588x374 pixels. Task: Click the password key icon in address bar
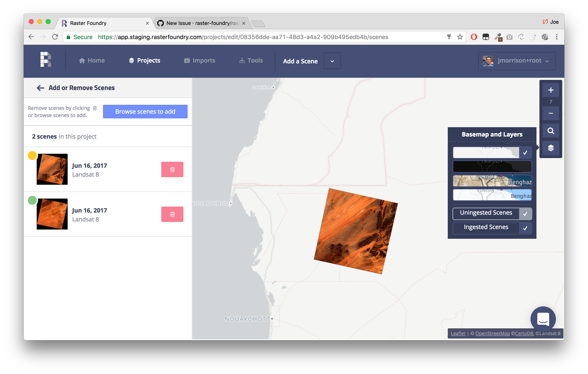point(449,37)
